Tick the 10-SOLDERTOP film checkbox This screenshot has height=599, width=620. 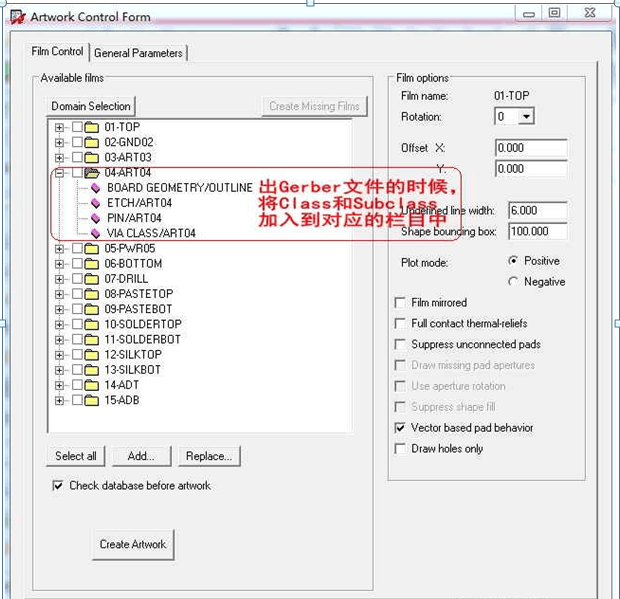click(x=77, y=325)
